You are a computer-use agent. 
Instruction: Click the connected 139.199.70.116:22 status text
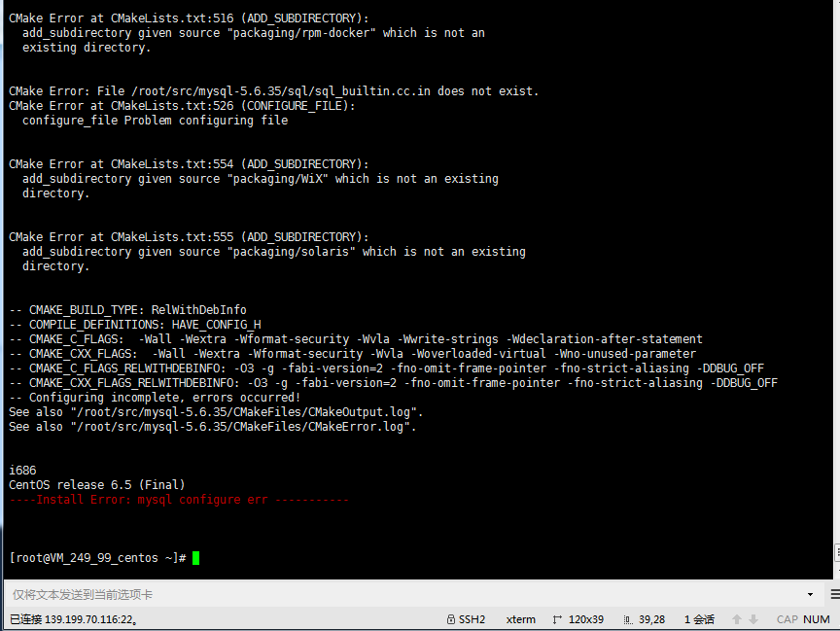point(73,619)
